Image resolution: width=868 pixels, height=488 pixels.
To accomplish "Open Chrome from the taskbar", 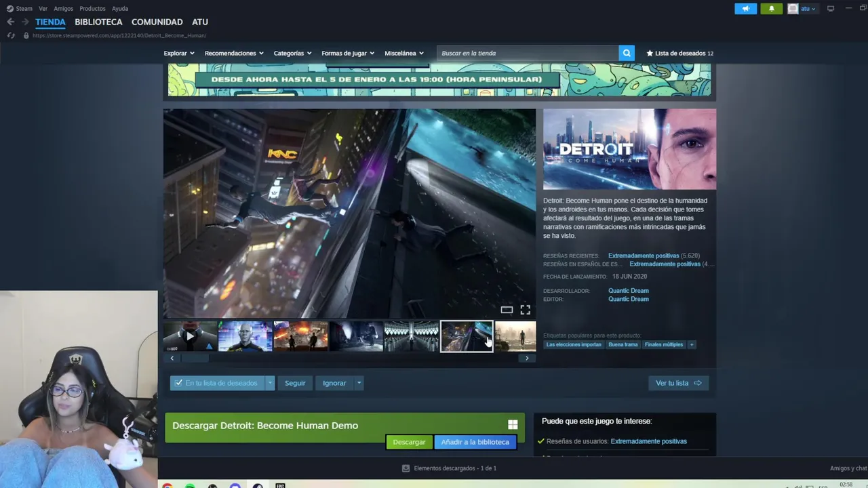I will [x=167, y=485].
